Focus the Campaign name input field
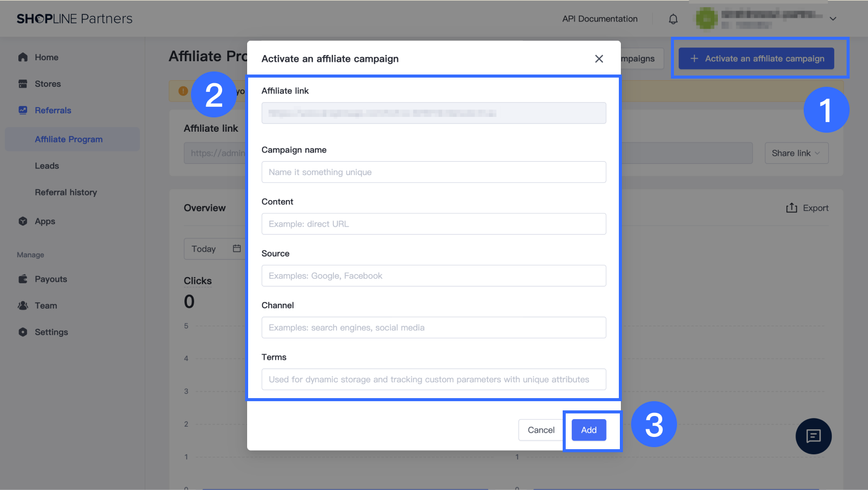The width and height of the screenshot is (868, 490). point(433,172)
